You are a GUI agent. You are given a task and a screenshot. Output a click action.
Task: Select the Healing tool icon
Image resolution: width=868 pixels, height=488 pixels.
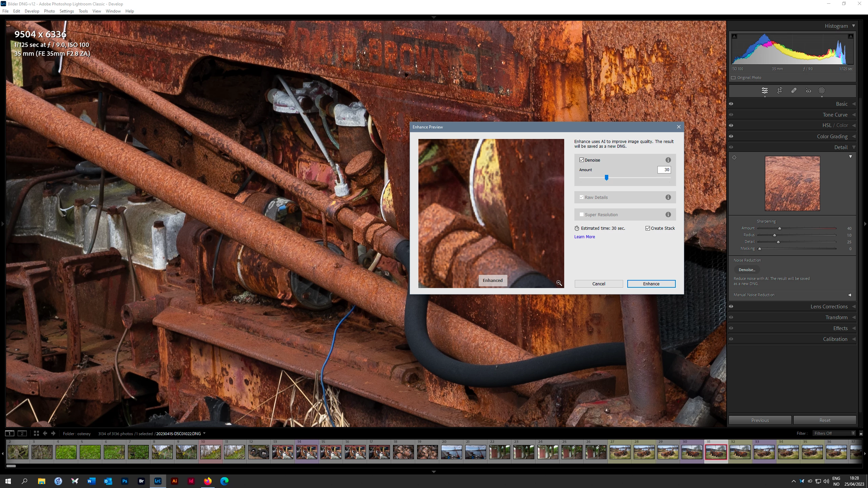(x=794, y=90)
